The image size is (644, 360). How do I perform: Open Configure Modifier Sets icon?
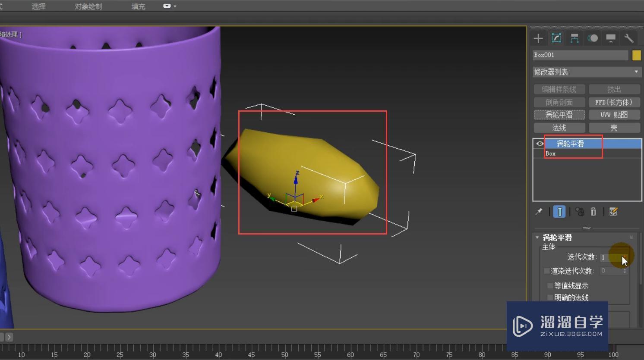coord(613,212)
